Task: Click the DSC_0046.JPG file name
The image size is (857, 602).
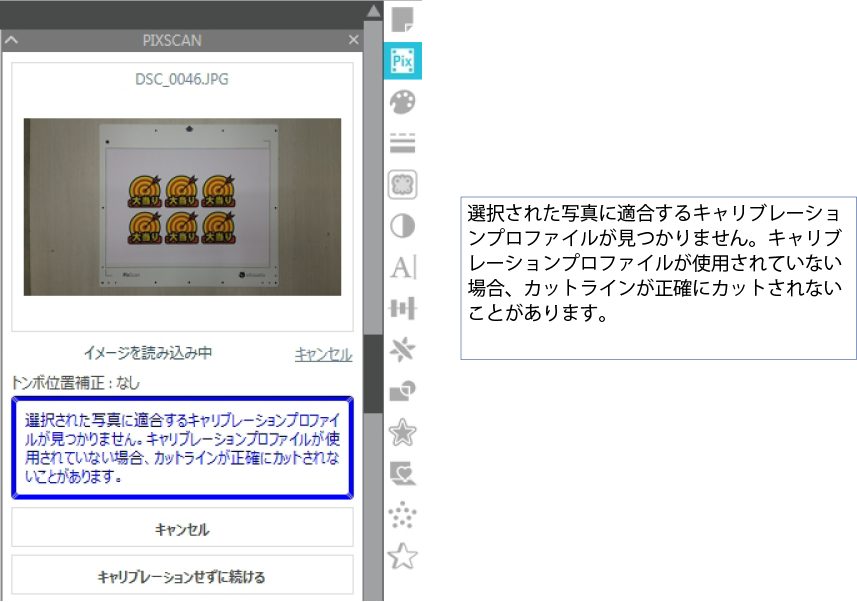Action: (182, 79)
